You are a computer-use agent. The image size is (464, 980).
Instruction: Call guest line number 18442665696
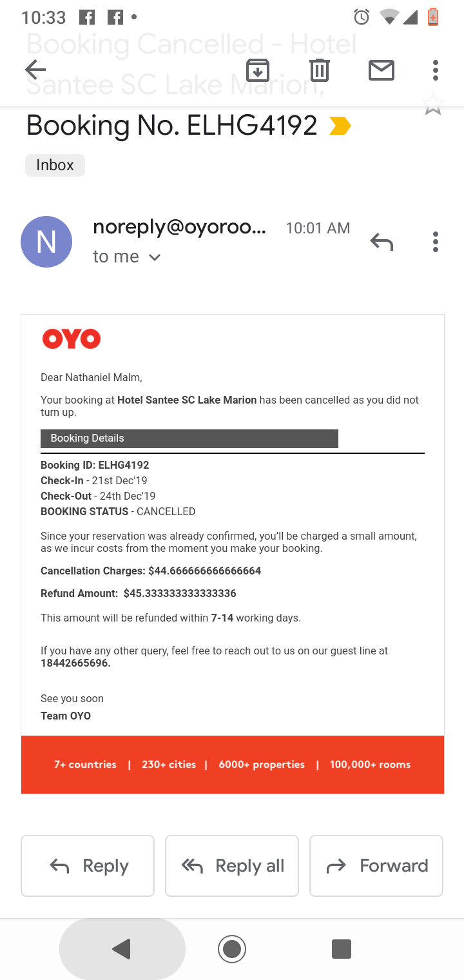pos(75,663)
